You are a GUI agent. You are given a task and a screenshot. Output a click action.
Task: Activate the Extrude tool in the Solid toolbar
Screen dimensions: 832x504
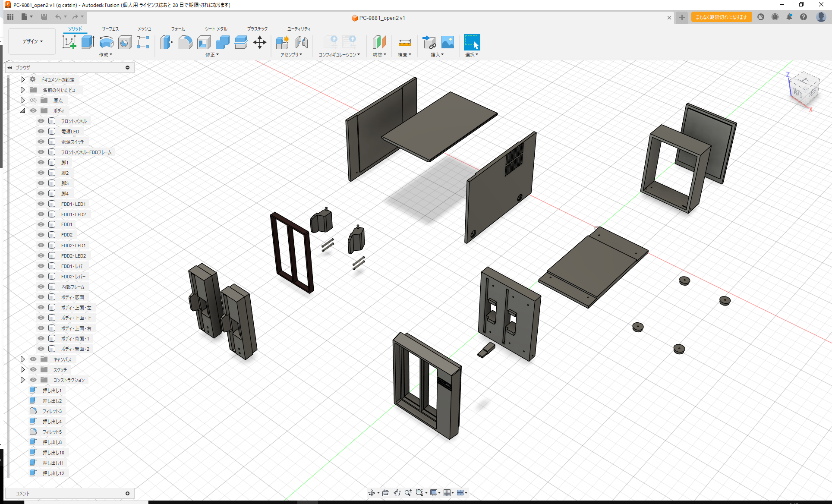coord(88,42)
